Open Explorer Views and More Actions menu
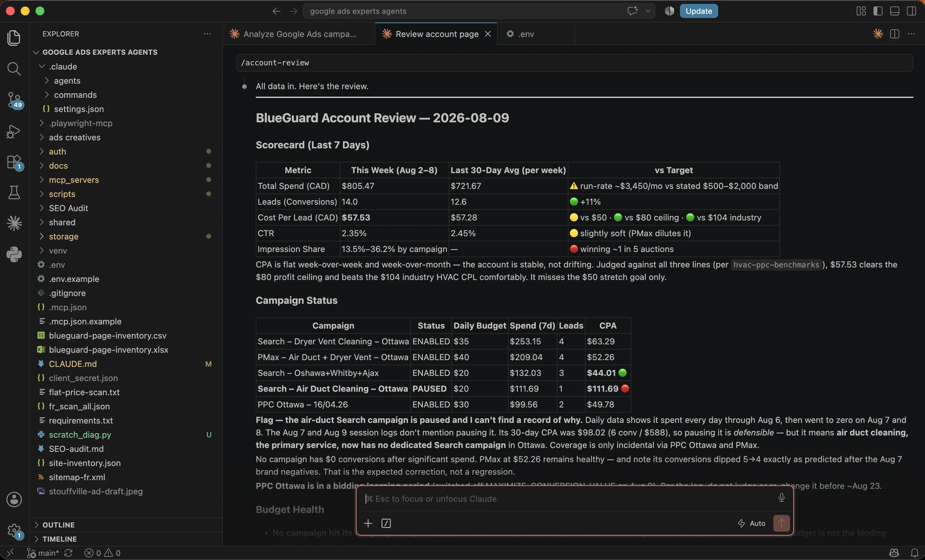The width and height of the screenshot is (925, 560). [x=207, y=34]
